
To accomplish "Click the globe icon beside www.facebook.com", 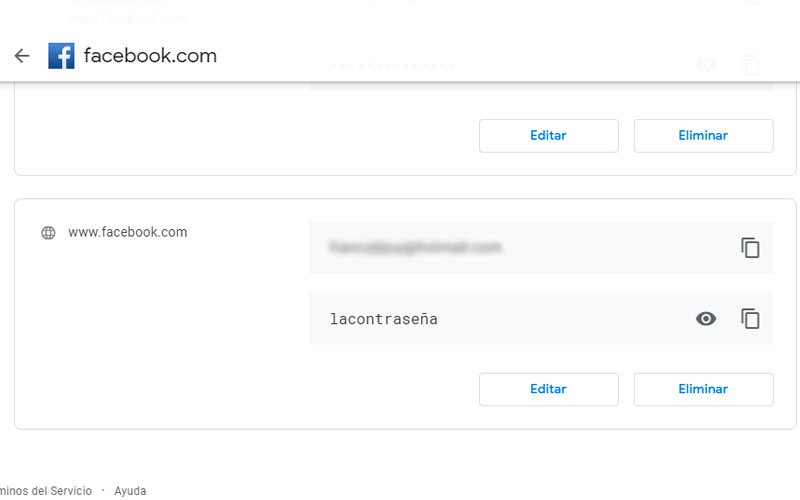I will (48, 233).
